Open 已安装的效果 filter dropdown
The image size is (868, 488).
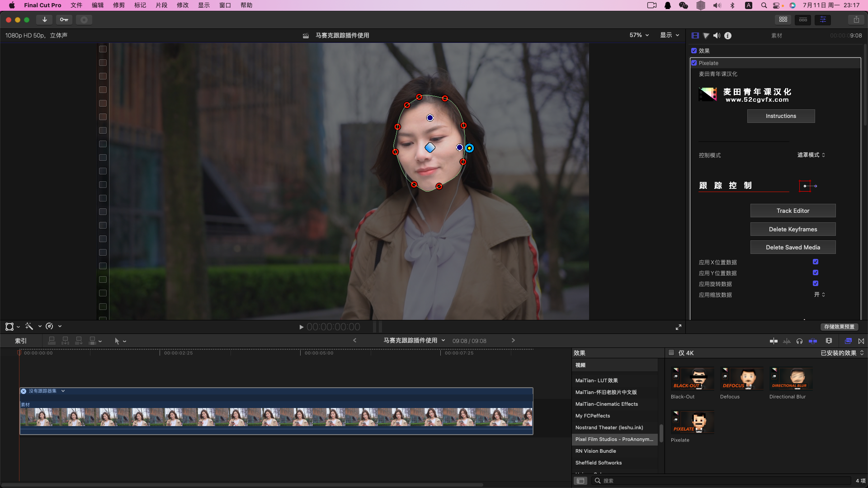click(x=842, y=353)
